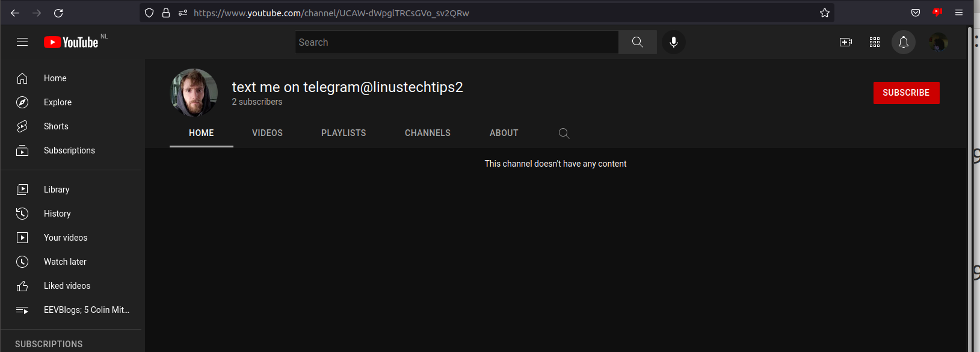Switch to the PLAYLISTS tab

tap(344, 133)
